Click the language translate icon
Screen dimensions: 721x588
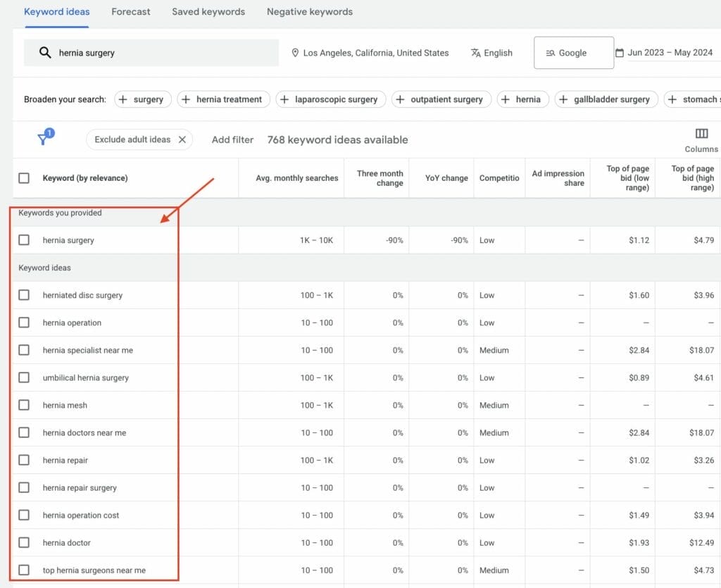(x=476, y=53)
